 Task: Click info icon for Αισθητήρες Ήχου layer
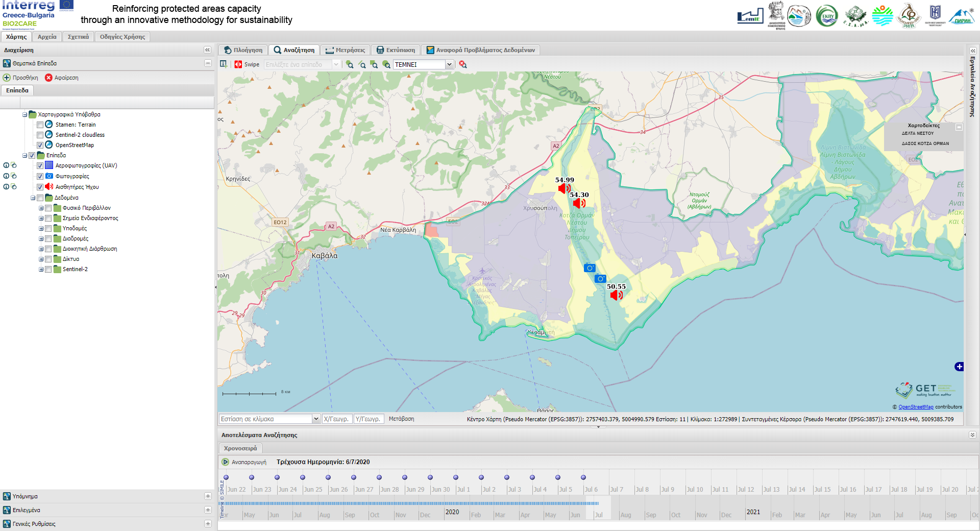pyautogui.click(x=6, y=187)
